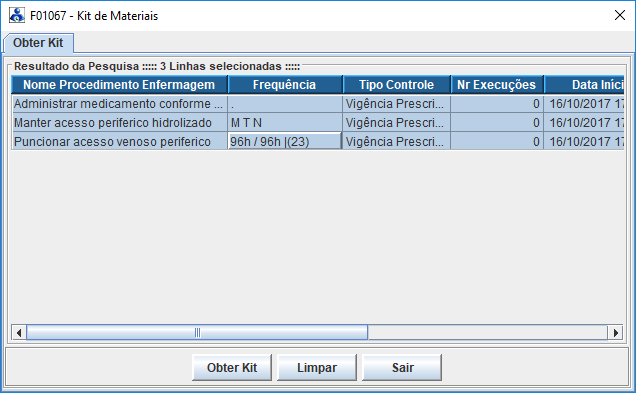Screen dimensions: 636x393
Task: Click the M T N frequency cell
Action: pos(285,123)
